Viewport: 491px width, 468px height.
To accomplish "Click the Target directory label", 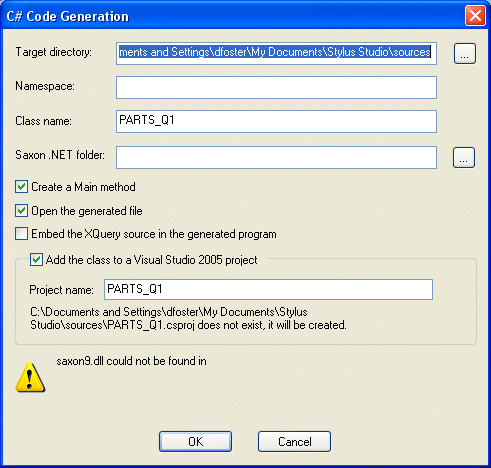I will coord(54,52).
